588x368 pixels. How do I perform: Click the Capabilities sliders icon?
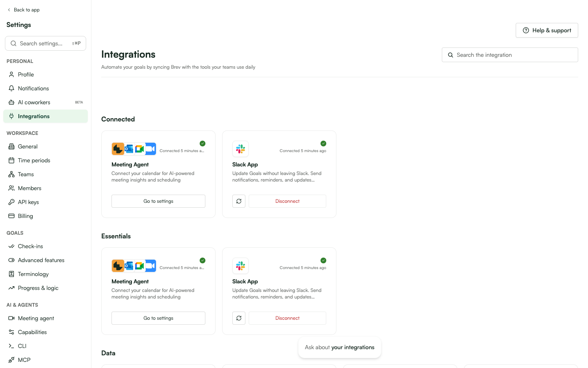11,332
